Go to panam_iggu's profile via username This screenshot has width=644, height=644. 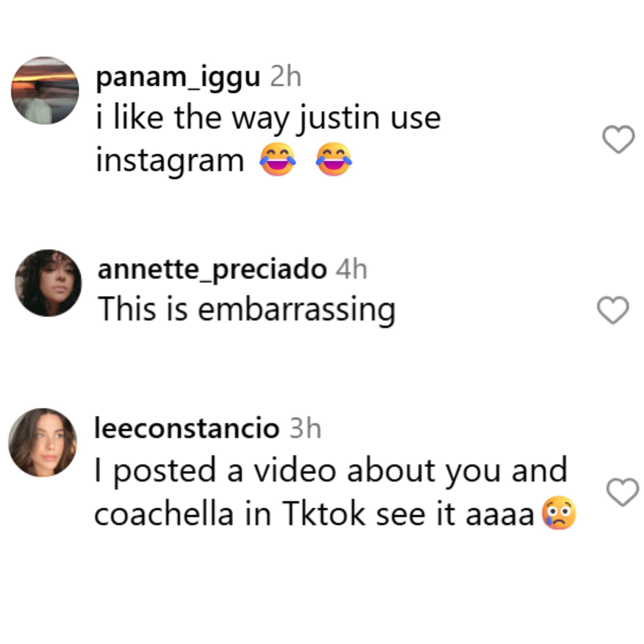click(x=178, y=78)
